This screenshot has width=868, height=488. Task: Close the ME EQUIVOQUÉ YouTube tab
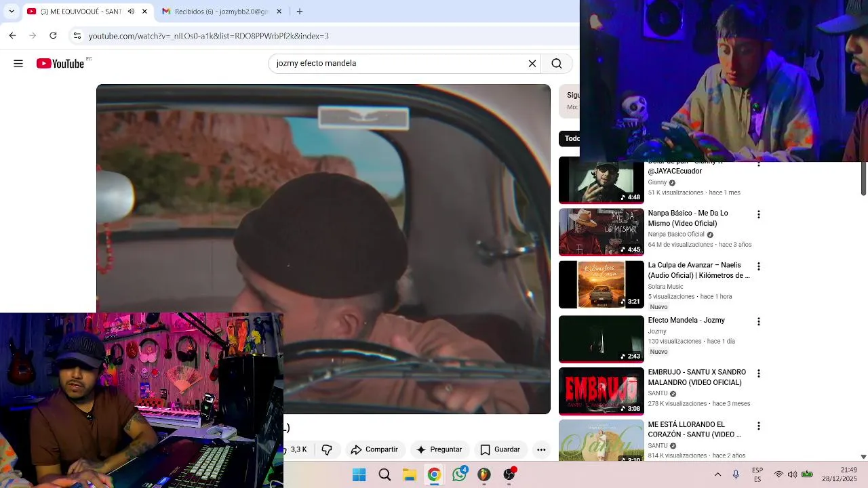click(144, 12)
